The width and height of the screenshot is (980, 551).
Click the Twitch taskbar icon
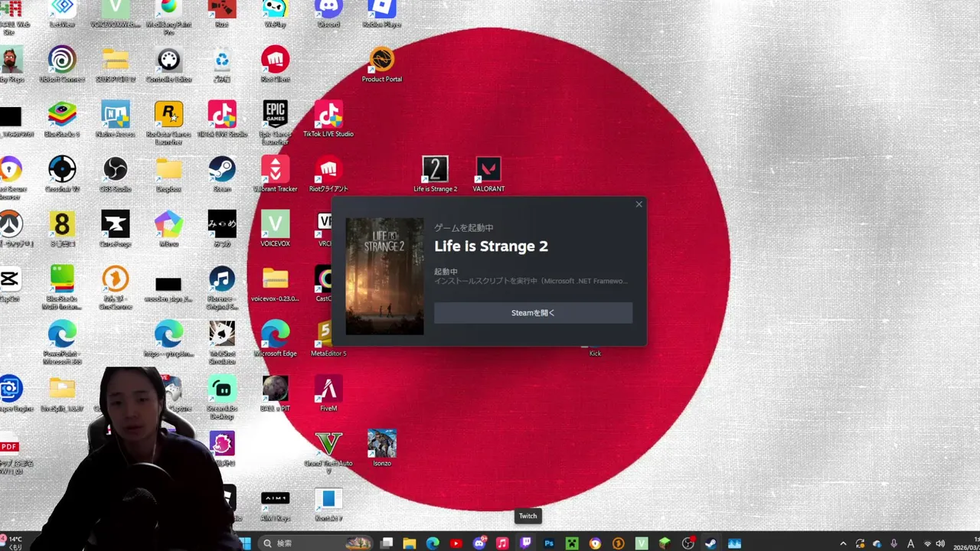pyautogui.click(x=526, y=543)
